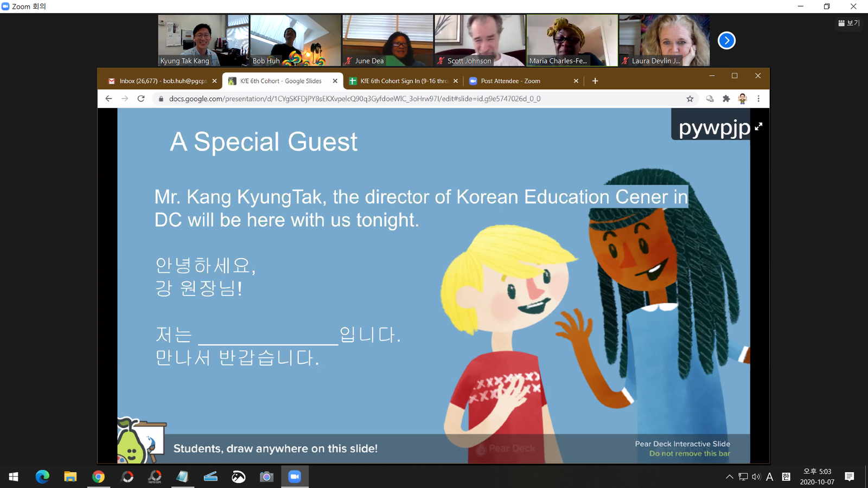Open the Chrome extensions puzzle icon
Screen dimensions: 868x488
point(726,99)
